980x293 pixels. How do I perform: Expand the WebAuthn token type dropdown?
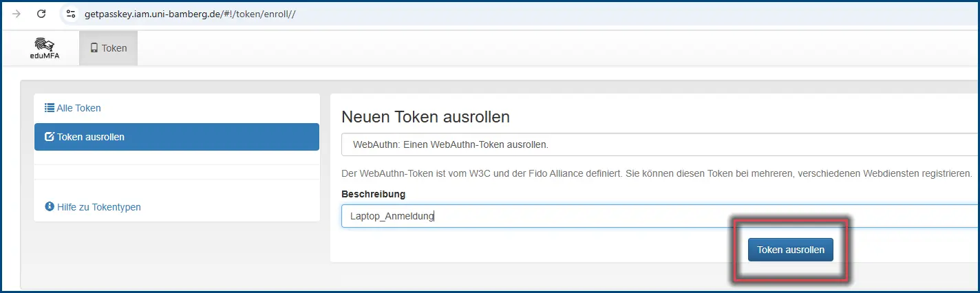pos(660,145)
